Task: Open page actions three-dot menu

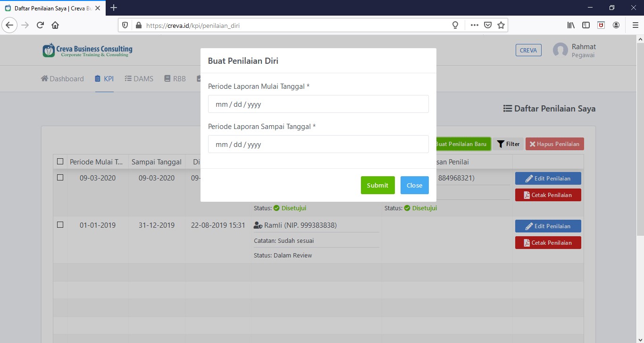Action: point(475,26)
